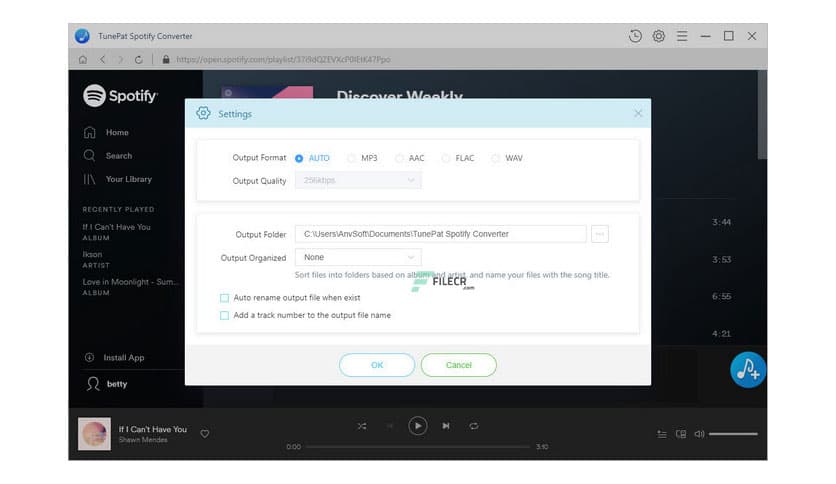
Task: Open Search in Spotify sidebar
Action: [108, 156]
